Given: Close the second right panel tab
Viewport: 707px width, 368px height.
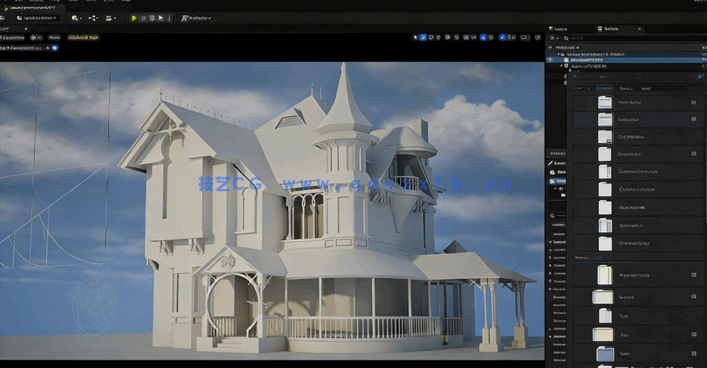Looking at the screenshot, I should coord(639,29).
